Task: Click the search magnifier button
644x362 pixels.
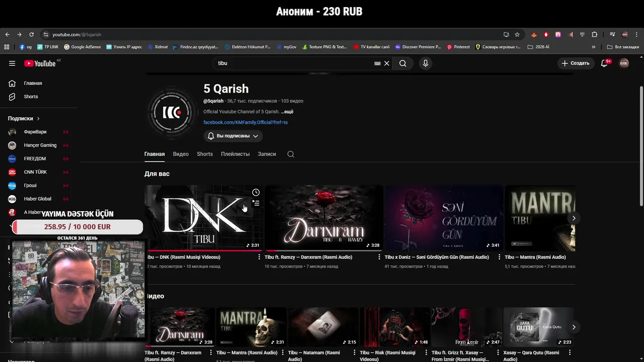Action: (403, 63)
